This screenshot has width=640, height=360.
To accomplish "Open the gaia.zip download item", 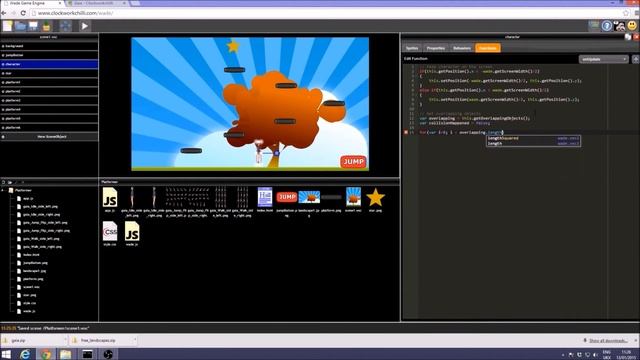I will click(33, 340).
